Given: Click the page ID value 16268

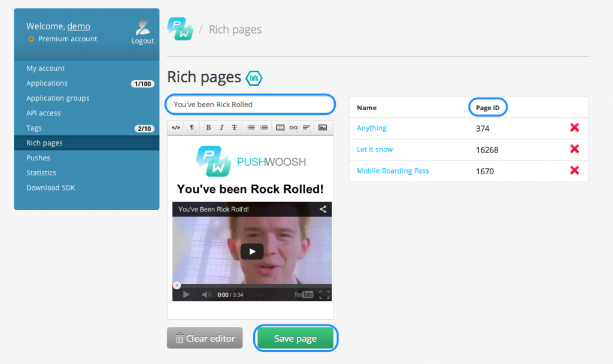Looking at the screenshot, I should [x=487, y=150].
